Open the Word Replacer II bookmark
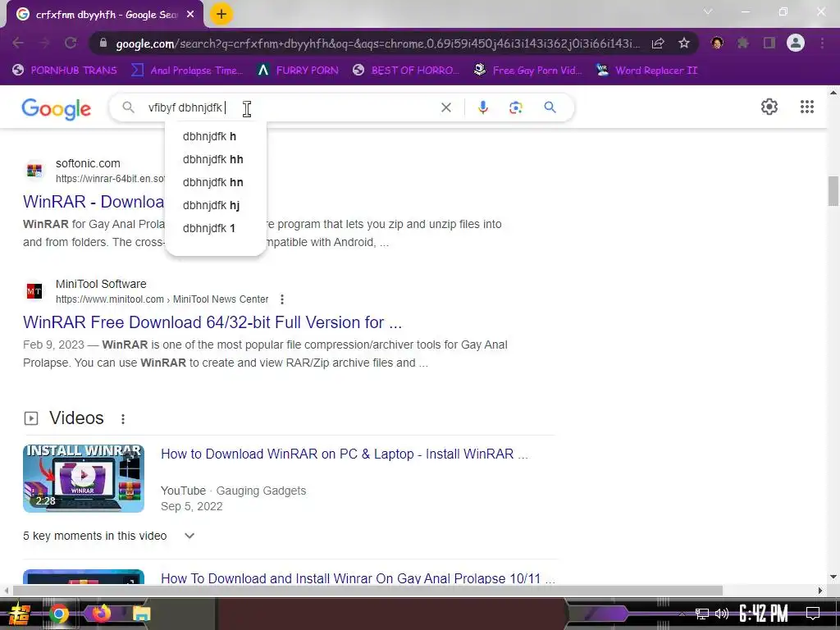The width and height of the screenshot is (840, 630). tap(646, 71)
